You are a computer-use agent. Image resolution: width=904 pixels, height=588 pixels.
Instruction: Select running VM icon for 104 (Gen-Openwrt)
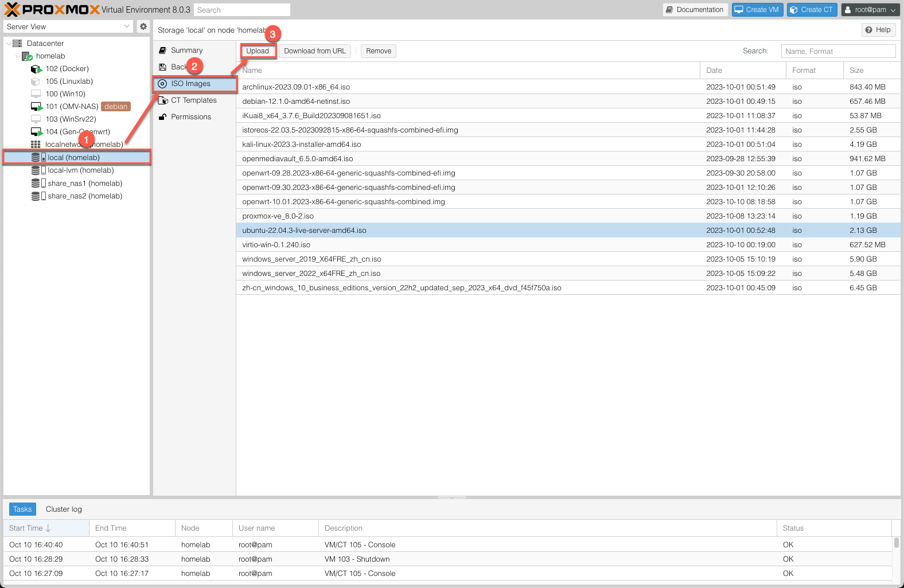(x=36, y=132)
